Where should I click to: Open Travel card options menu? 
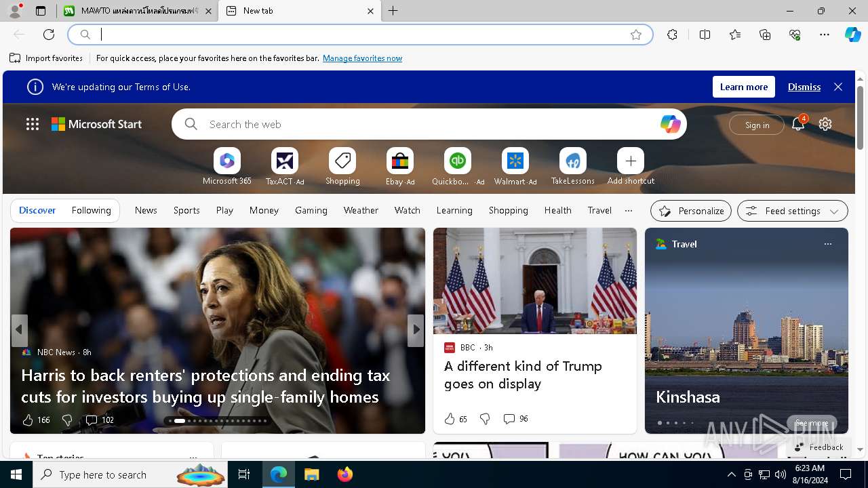point(827,244)
